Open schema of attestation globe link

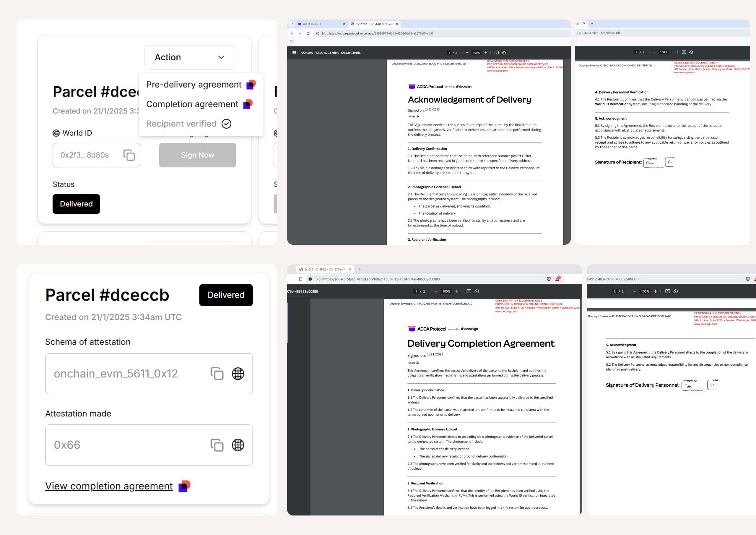[238, 374]
